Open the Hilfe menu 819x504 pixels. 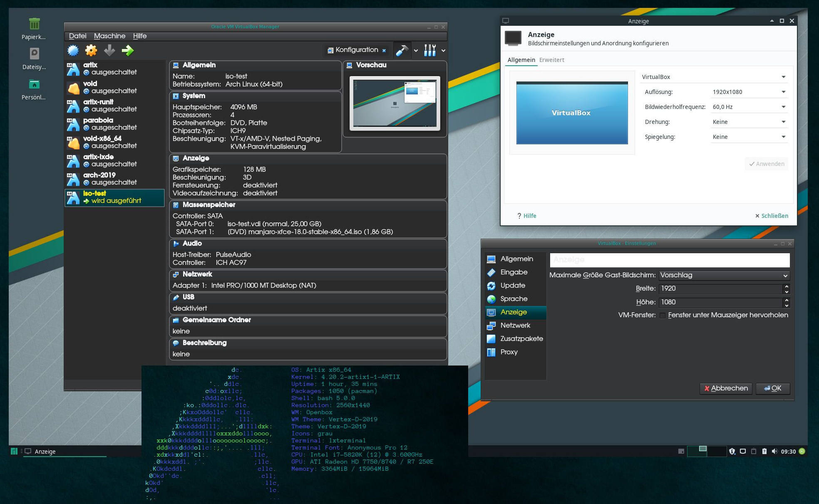[140, 36]
